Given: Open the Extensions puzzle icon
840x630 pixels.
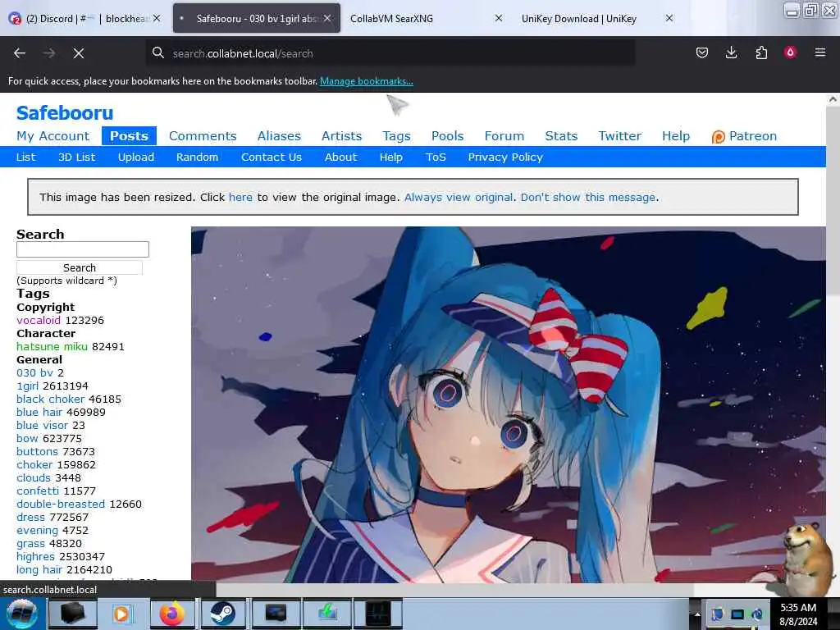Looking at the screenshot, I should click(761, 52).
